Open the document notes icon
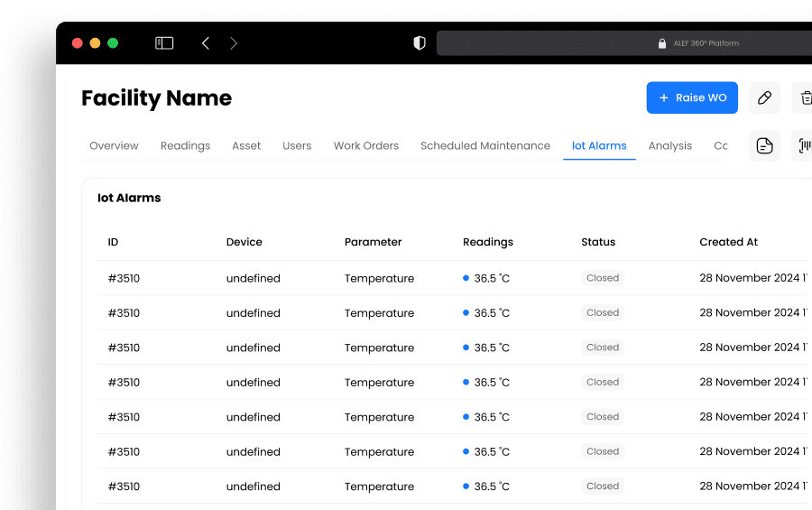This screenshot has width=812, height=510. tap(764, 145)
